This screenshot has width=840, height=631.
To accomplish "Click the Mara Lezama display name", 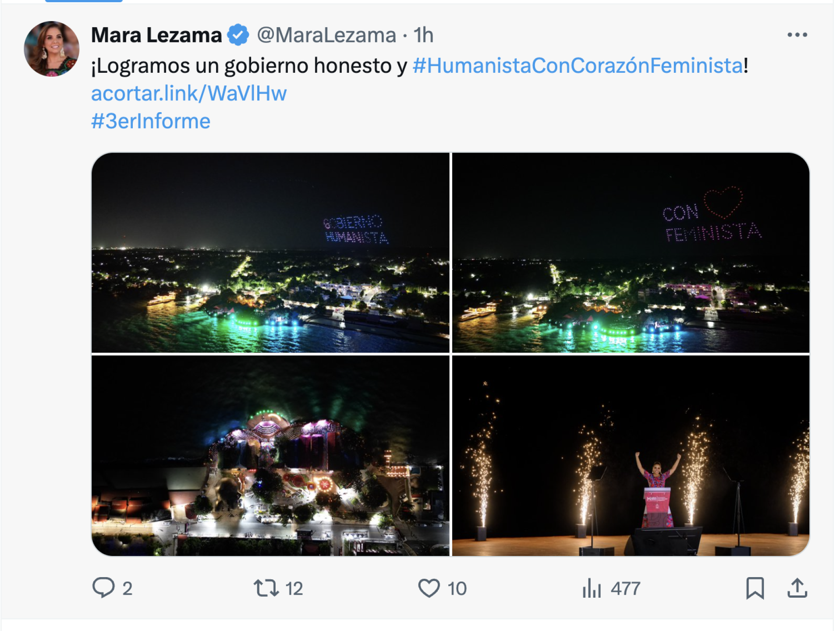I will [156, 35].
